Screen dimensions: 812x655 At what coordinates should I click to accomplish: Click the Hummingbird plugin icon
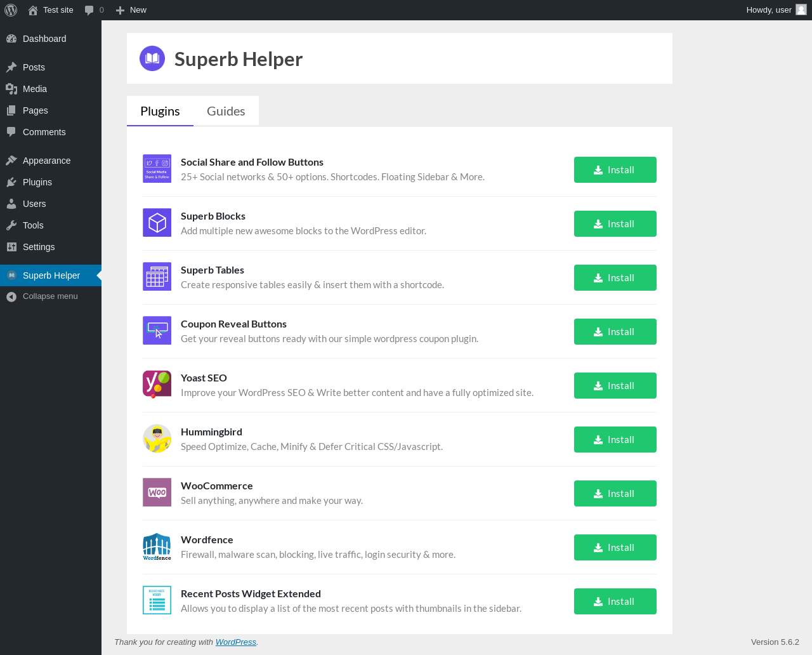[157, 439]
